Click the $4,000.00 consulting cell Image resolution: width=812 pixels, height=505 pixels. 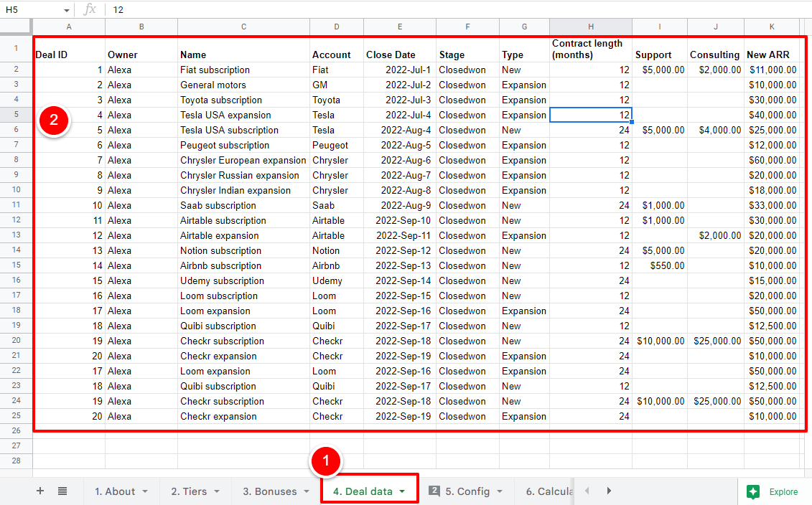[x=717, y=131]
